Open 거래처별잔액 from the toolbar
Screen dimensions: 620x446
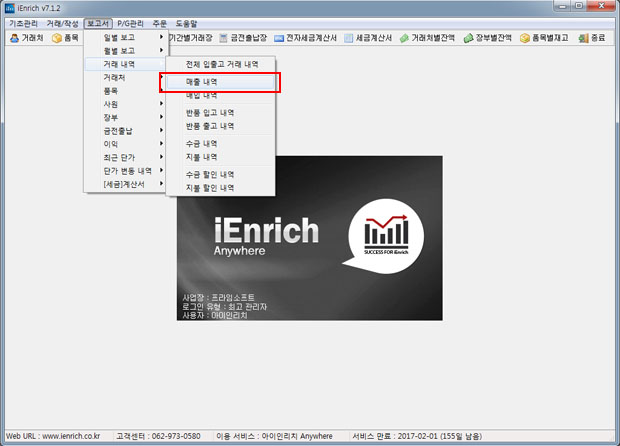pos(440,38)
